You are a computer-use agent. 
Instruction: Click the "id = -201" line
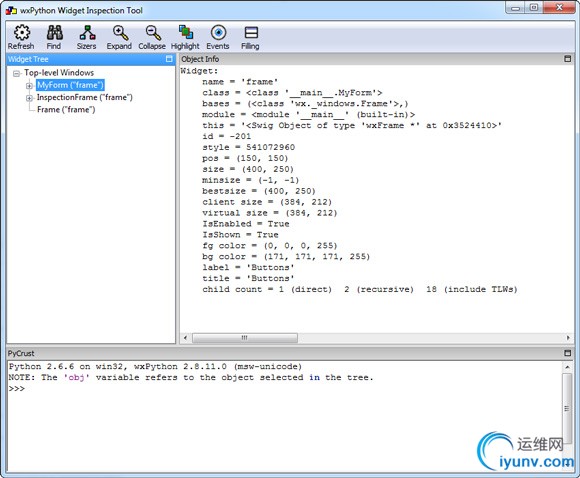pos(226,136)
